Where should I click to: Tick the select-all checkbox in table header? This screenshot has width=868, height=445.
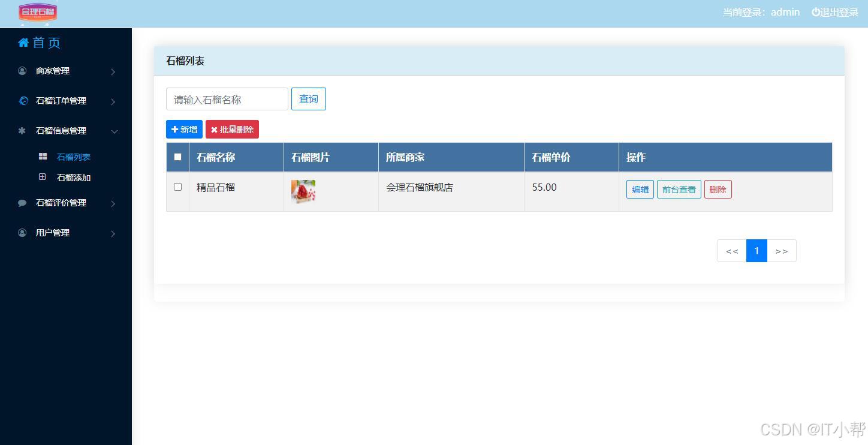pos(177,157)
